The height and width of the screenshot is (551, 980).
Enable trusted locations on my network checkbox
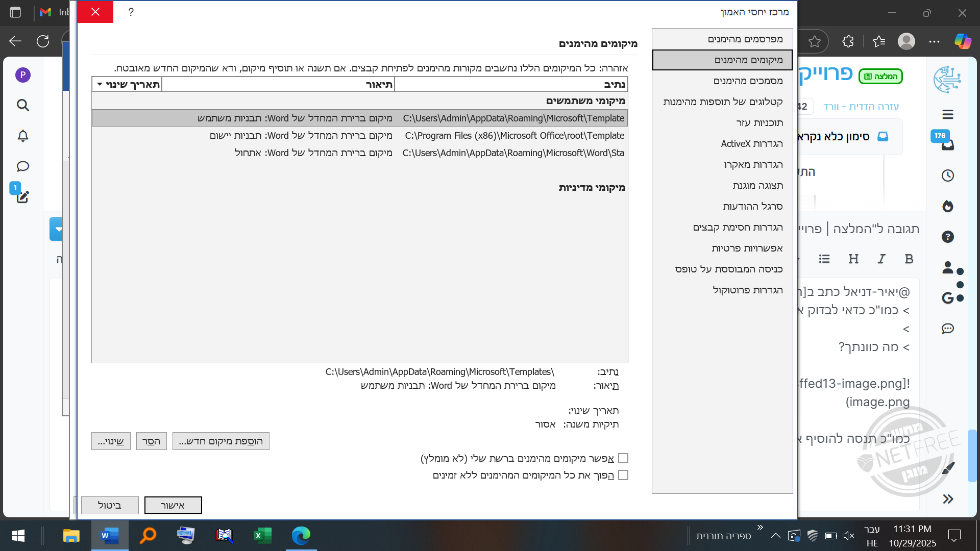[x=623, y=458]
